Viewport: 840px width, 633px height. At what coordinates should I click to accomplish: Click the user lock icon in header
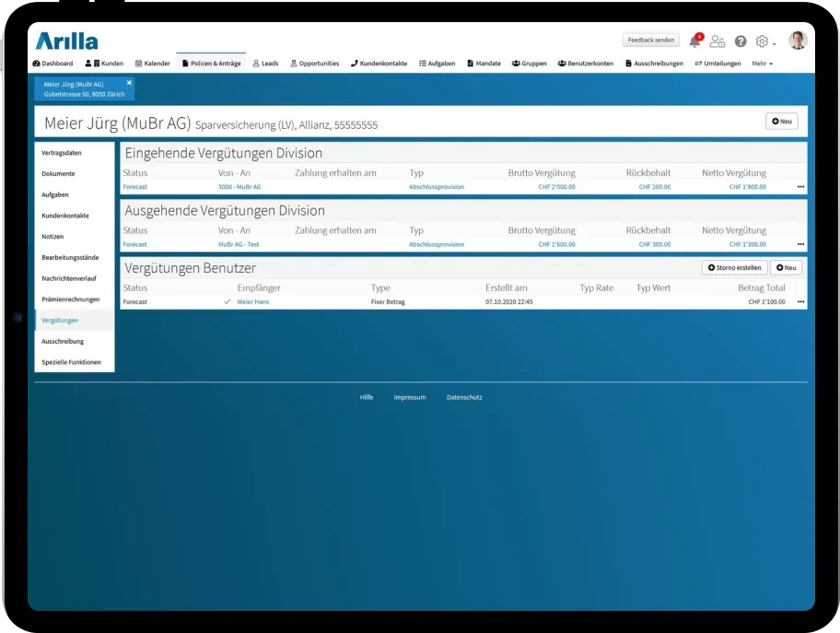(x=717, y=41)
